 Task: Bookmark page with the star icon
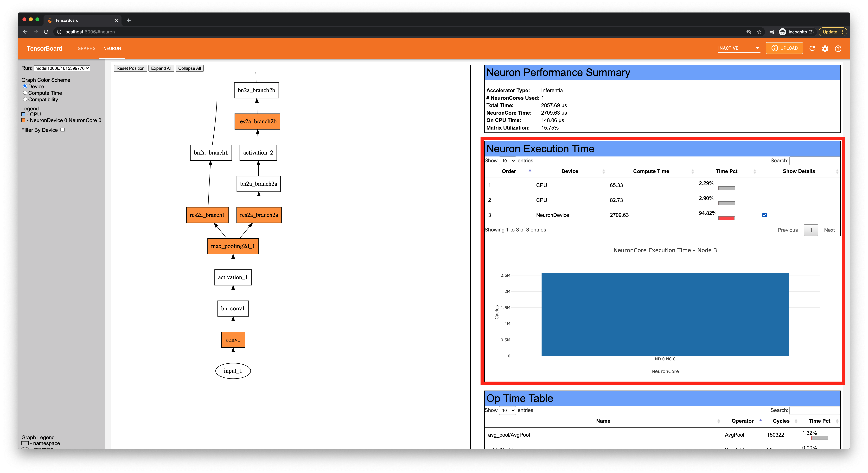point(759,32)
